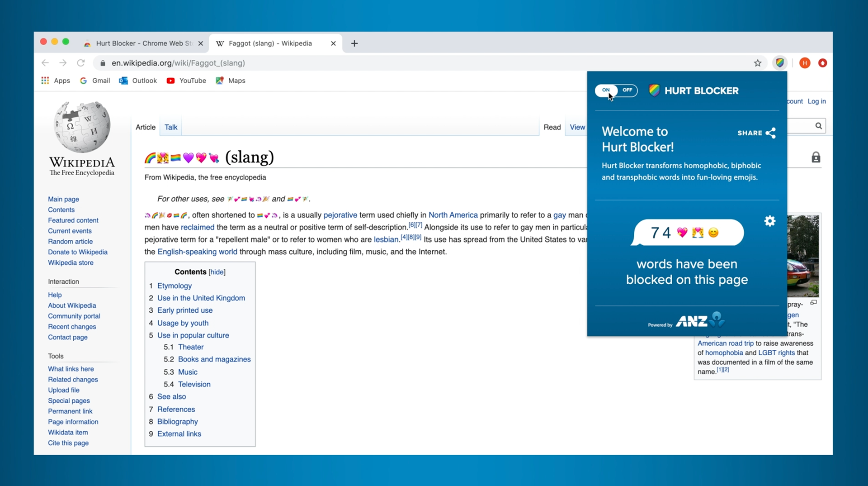This screenshot has height=486, width=868.
Task: Jump to Etymology section
Action: [175, 286]
